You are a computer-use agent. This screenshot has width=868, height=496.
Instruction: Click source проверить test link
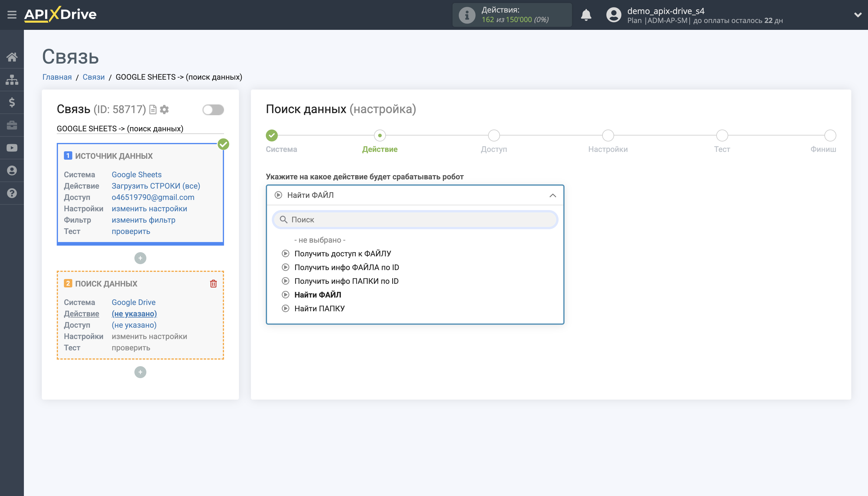(131, 231)
